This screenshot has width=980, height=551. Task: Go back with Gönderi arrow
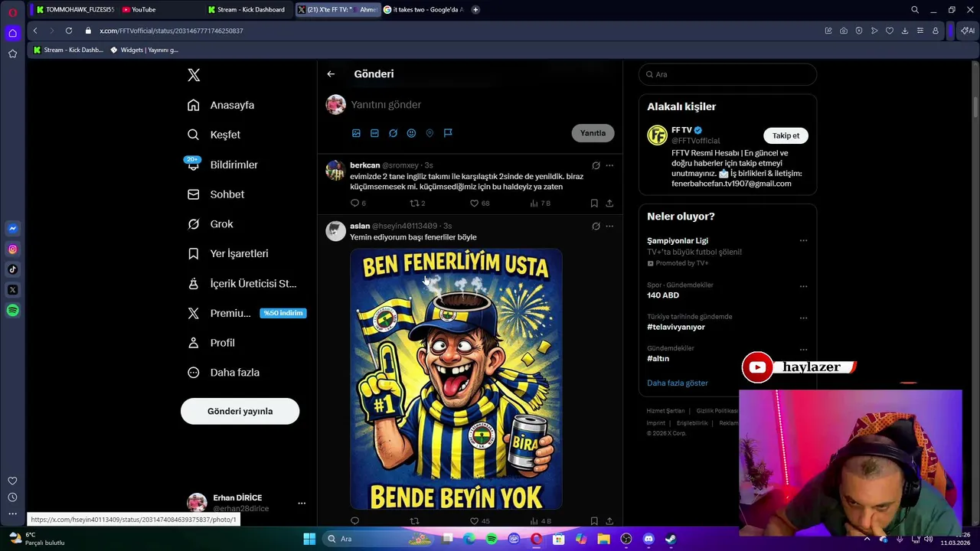[x=331, y=74]
